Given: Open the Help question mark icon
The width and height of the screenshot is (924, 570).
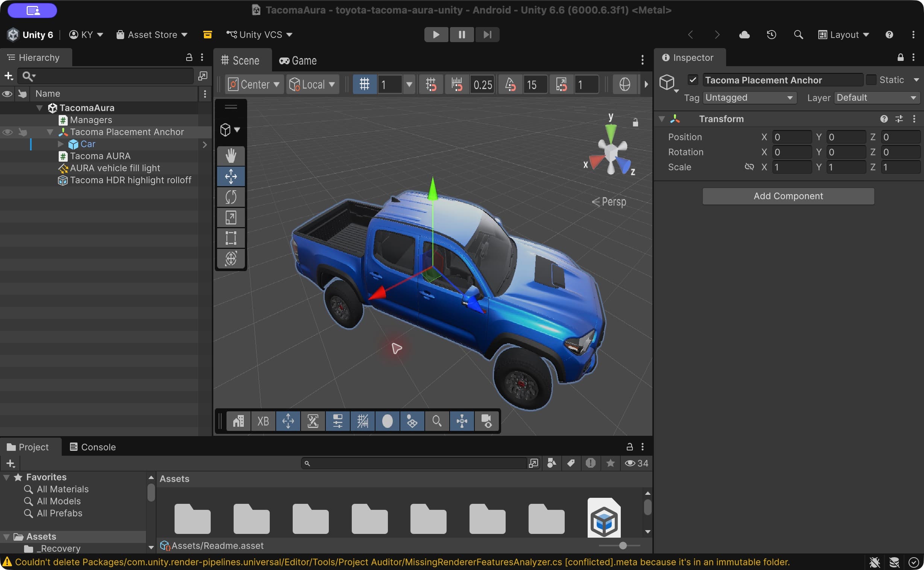Looking at the screenshot, I should [x=889, y=35].
